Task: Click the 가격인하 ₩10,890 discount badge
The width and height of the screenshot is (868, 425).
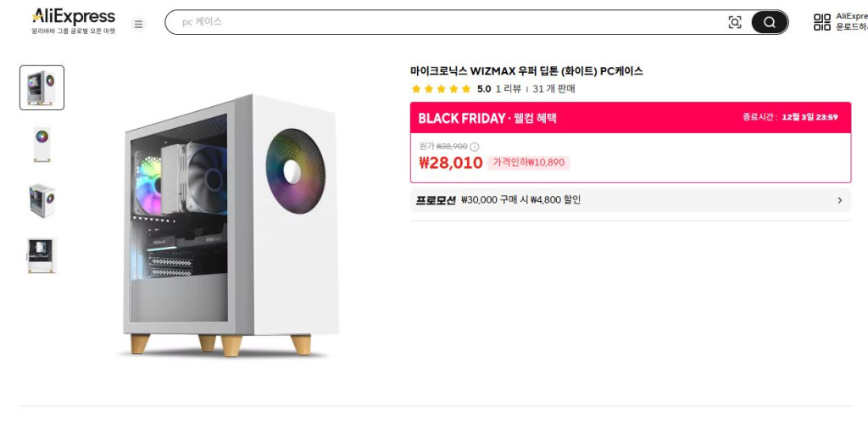Action: pos(529,163)
